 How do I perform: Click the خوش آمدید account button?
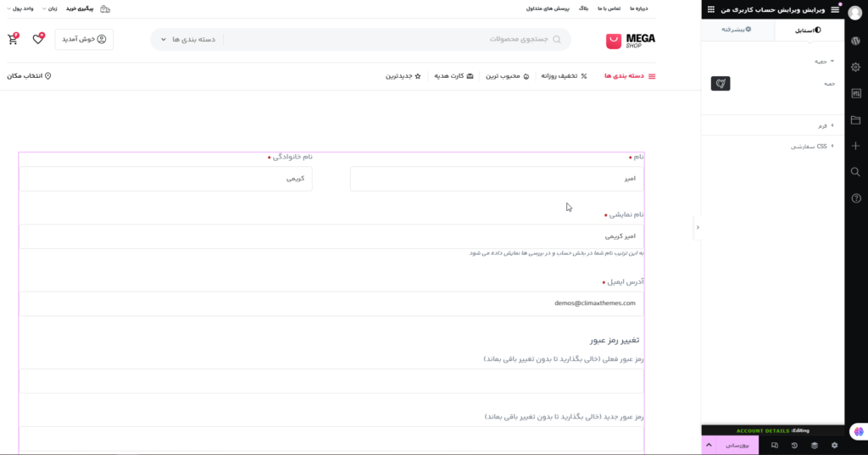click(84, 39)
